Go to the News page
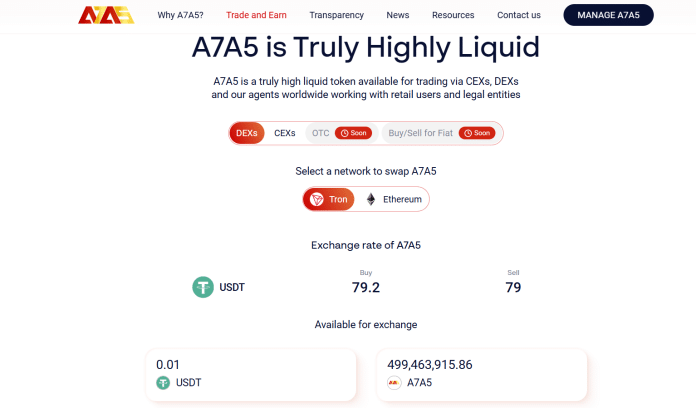Viewport: 696px width, 408px height. (x=398, y=15)
